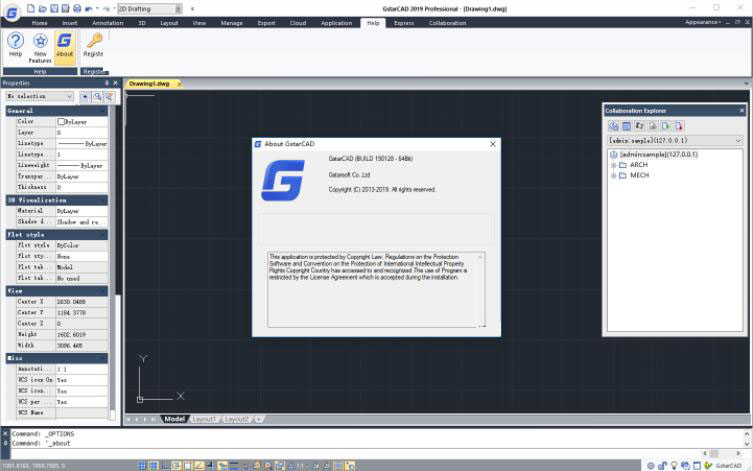Click the Help question mark ribbon button
753x471 pixels.
point(15,45)
